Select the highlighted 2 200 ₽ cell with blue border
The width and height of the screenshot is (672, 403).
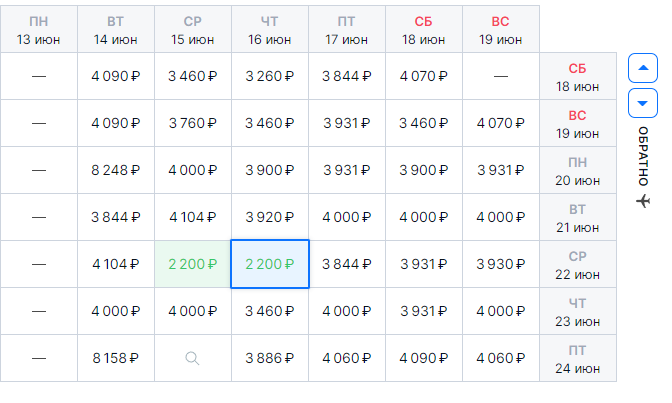coord(270,264)
